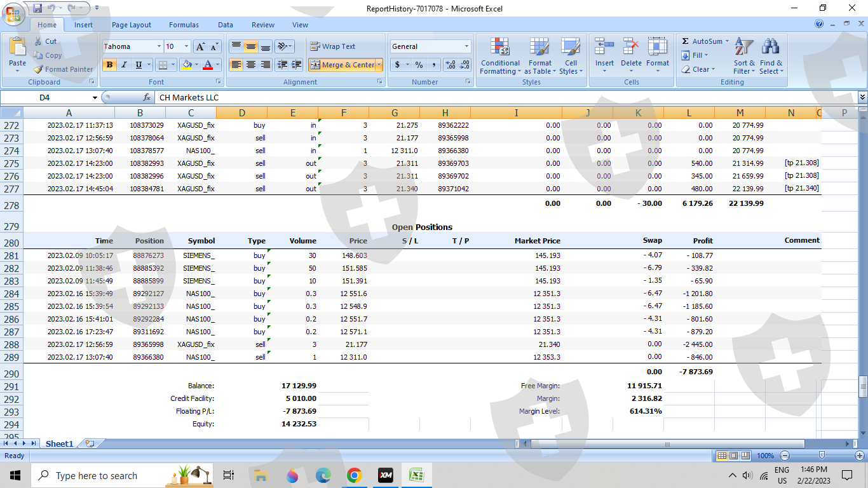The width and height of the screenshot is (868, 488).
Task: Open XM app from the taskbar
Action: click(385, 475)
